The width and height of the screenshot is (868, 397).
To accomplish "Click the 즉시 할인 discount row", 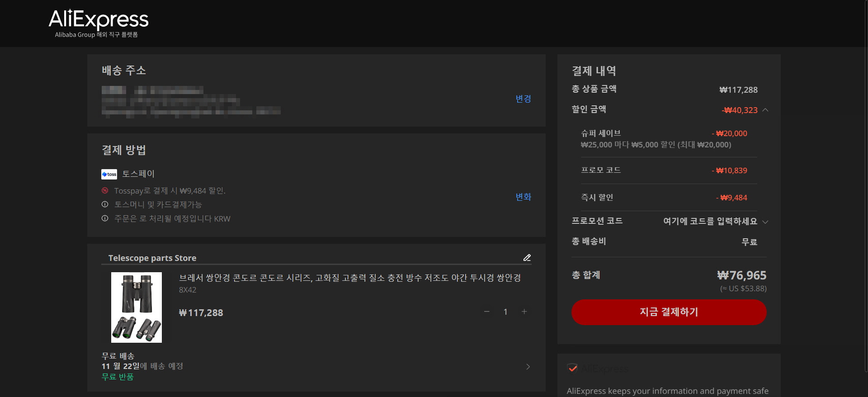I will click(x=669, y=198).
